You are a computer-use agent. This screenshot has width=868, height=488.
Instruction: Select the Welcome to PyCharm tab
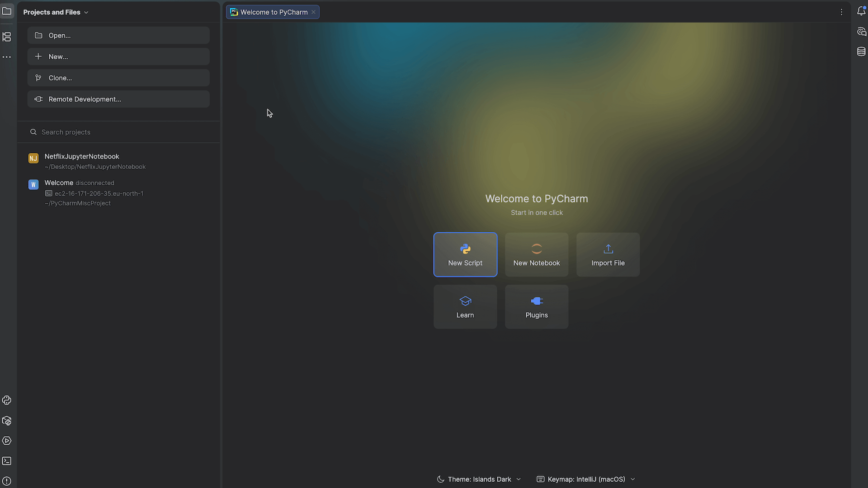(273, 12)
